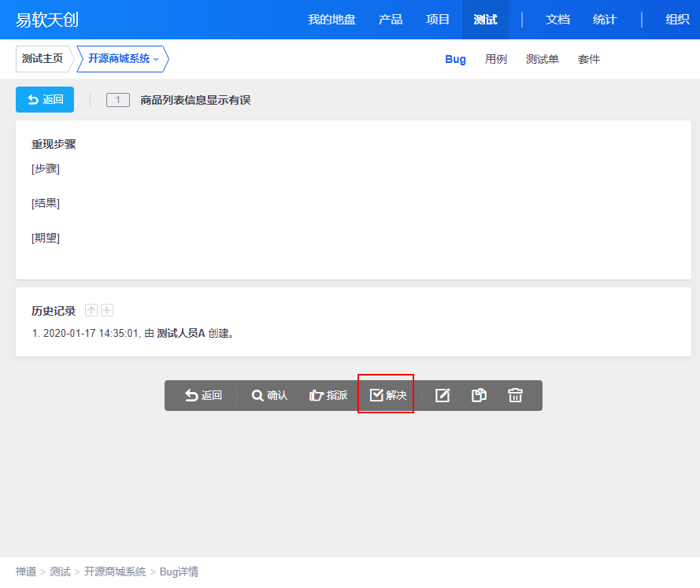Open 我的地盘 in the top navigation
This screenshot has height=588, width=700.
331,20
